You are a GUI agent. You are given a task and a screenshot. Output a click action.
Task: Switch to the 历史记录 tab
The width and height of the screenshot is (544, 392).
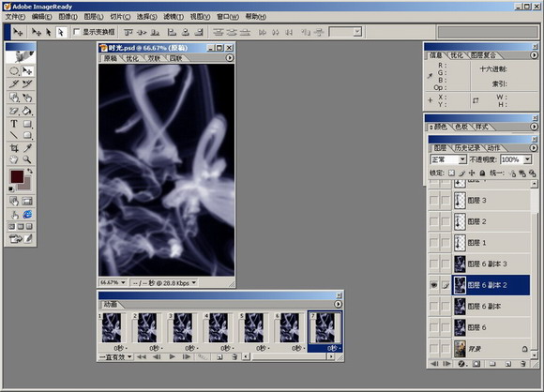[467, 148]
